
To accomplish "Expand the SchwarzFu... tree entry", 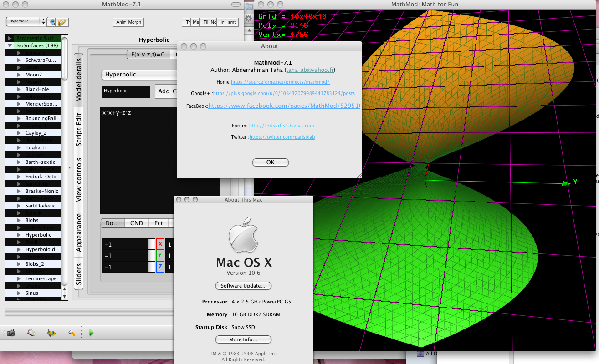I will coord(19,60).
